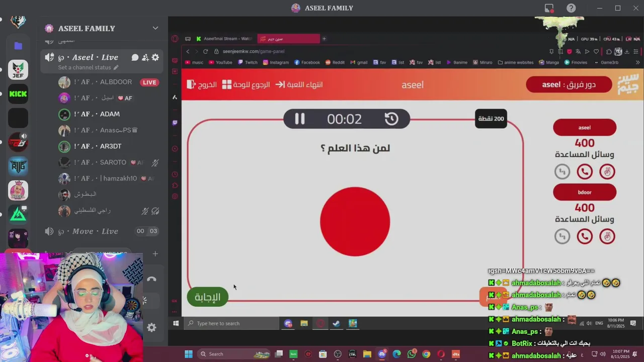Edit the channel status pencil icon
644x362 pixels.
point(116,67)
